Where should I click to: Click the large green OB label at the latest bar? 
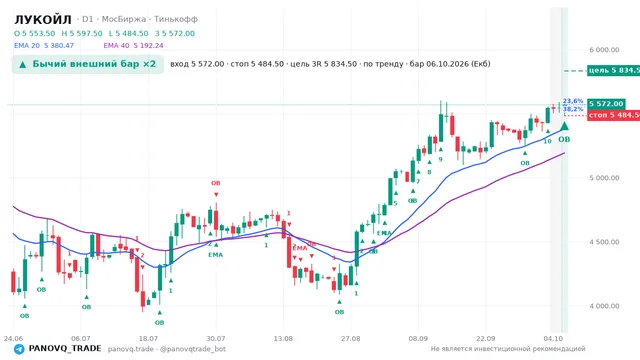[564, 140]
